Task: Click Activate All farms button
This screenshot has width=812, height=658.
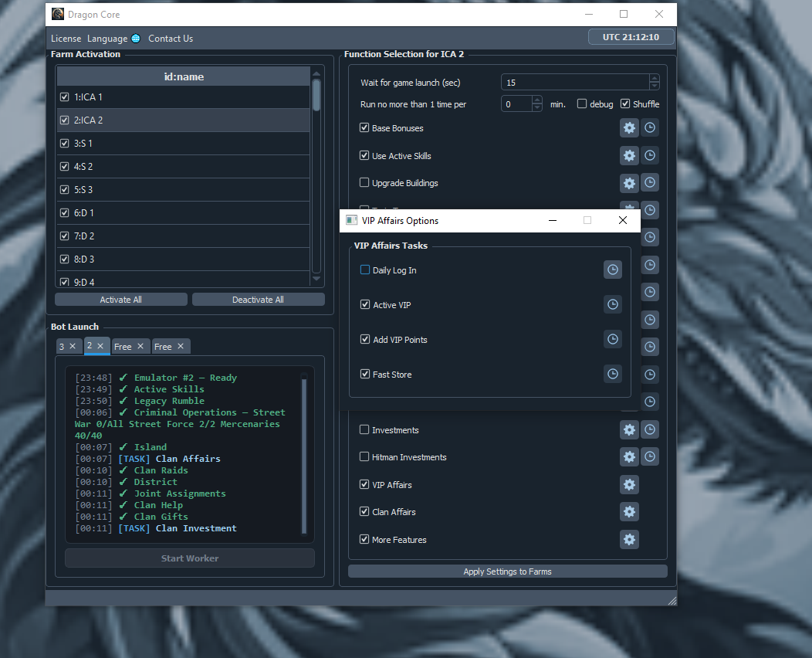Action: pyautogui.click(x=120, y=300)
